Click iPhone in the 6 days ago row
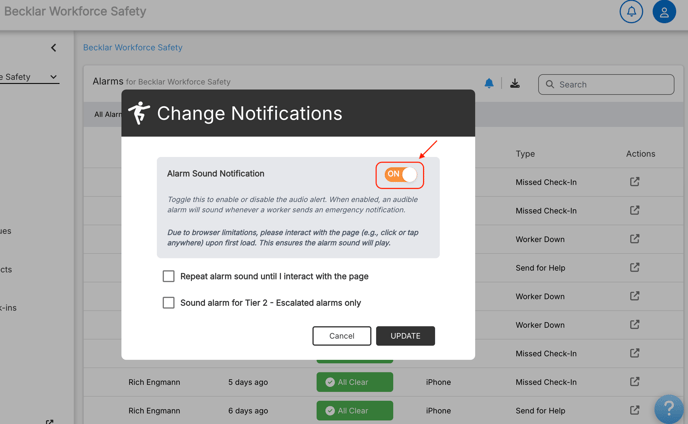The image size is (688, 424). click(x=438, y=411)
